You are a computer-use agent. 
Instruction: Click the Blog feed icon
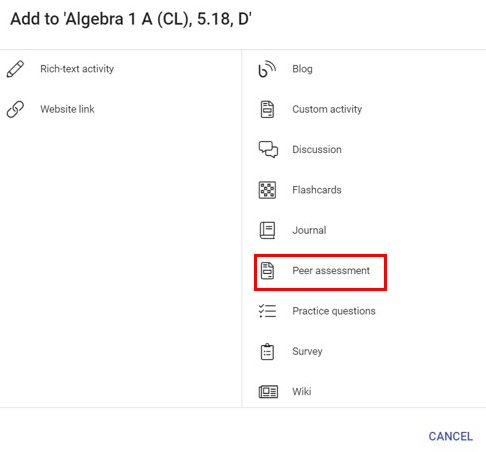(267, 69)
